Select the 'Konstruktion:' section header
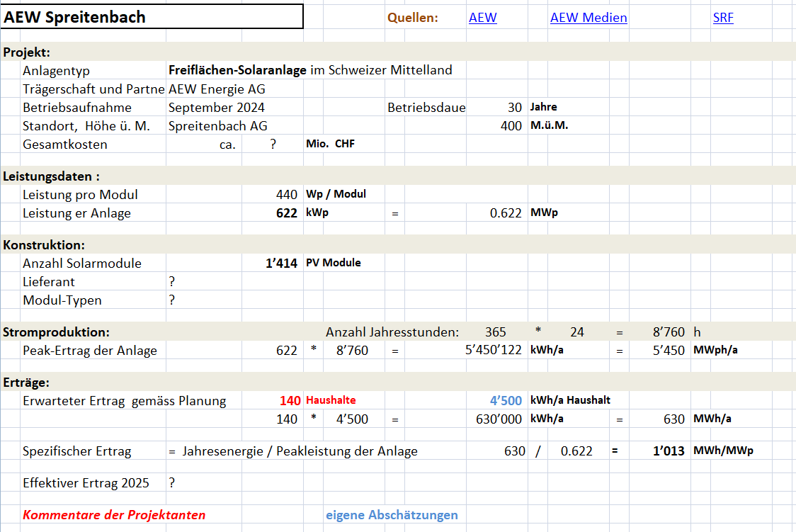The width and height of the screenshot is (796, 532). [44, 245]
